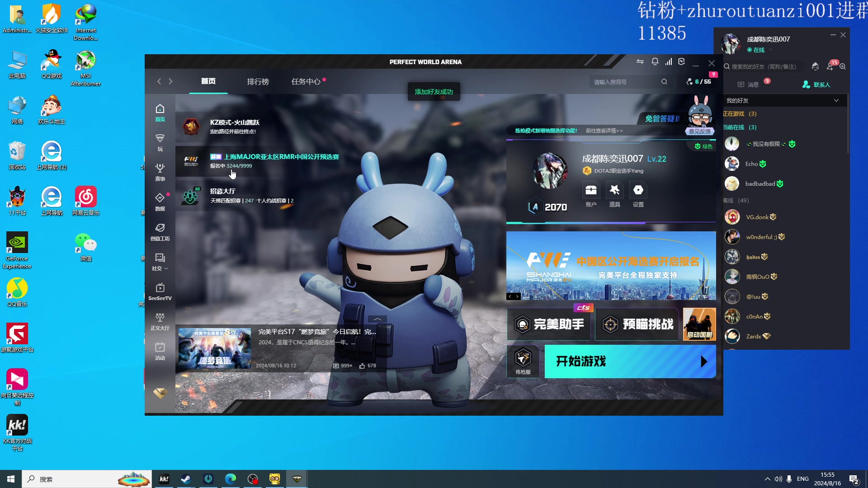868x488 pixels.
Task: Click the network signal bars icon
Action: [x=668, y=62]
